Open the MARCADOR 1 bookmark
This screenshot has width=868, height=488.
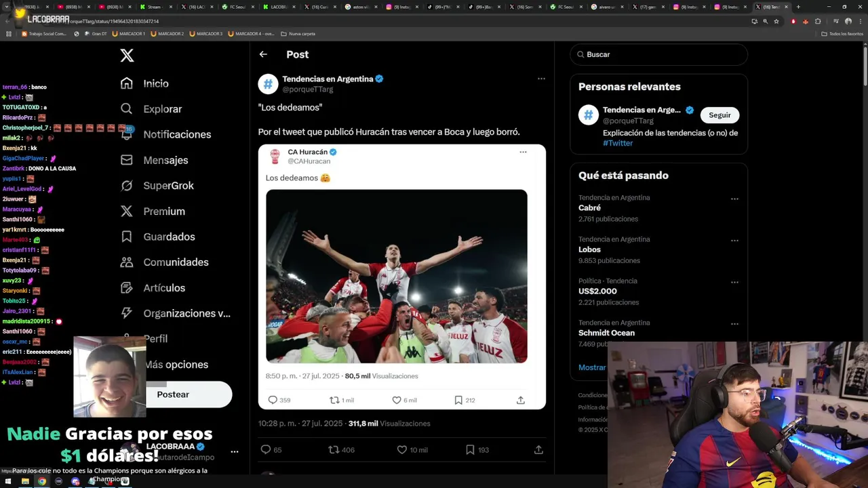(x=129, y=33)
